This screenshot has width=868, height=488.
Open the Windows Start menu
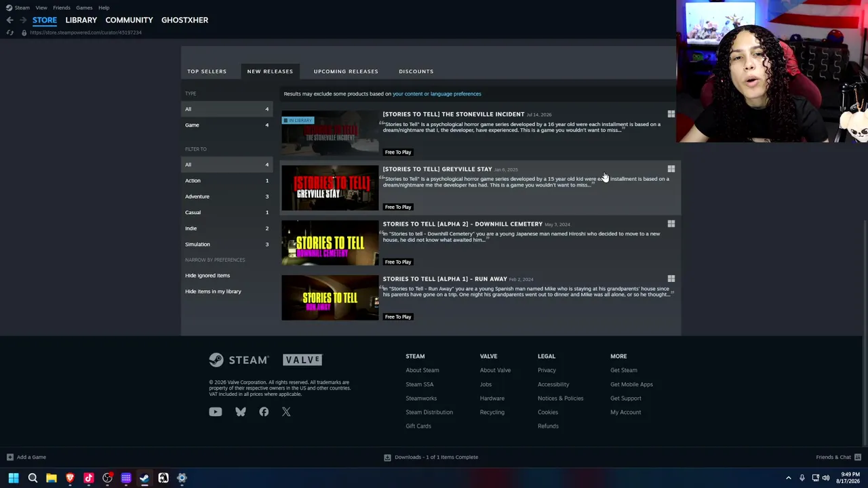pyautogui.click(x=14, y=479)
